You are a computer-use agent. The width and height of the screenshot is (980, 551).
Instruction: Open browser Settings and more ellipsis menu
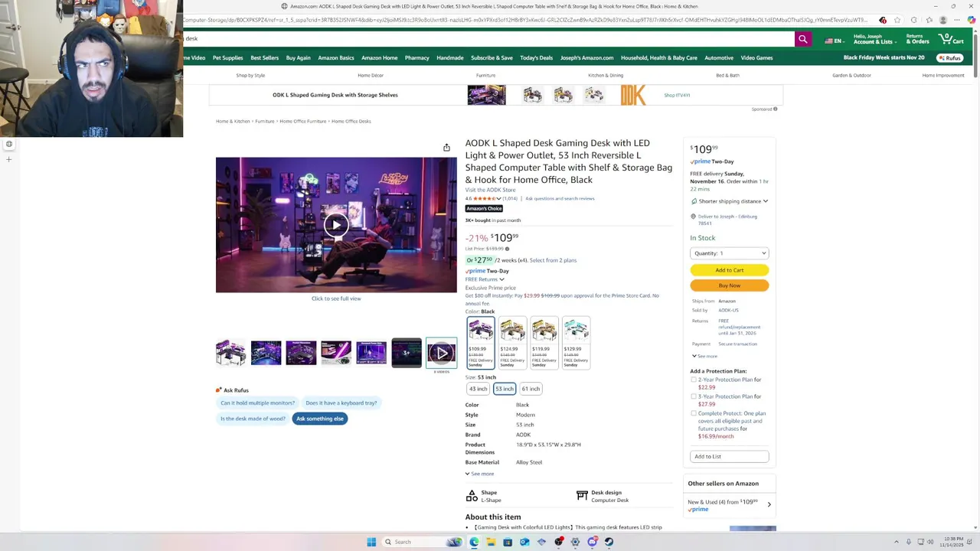click(956, 20)
